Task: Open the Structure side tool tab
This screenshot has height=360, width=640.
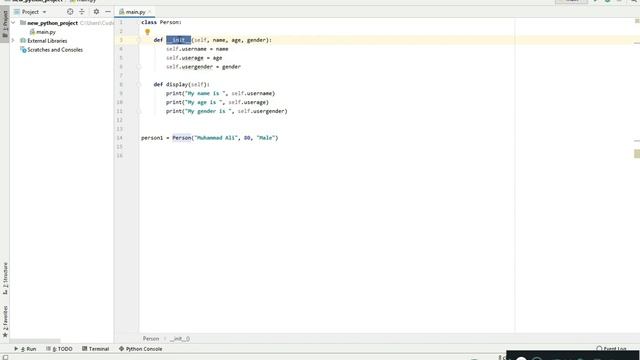Action: coord(5,278)
